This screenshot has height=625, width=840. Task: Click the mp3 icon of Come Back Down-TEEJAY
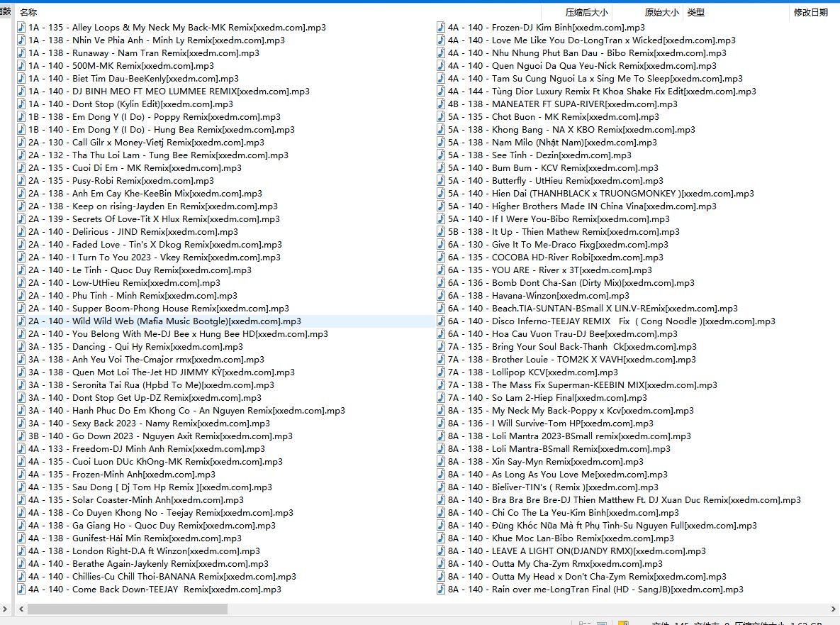(x=21, y=590)
